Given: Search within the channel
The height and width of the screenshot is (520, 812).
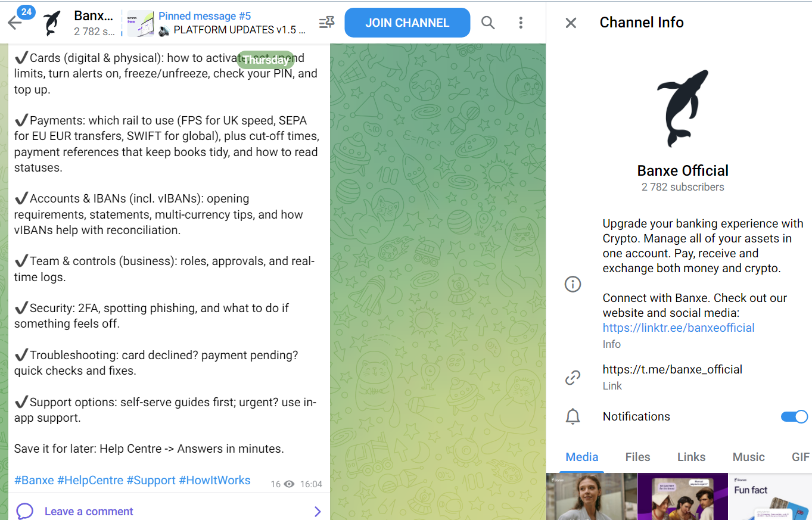Looking at the screenshot, I should pos(488,23).
